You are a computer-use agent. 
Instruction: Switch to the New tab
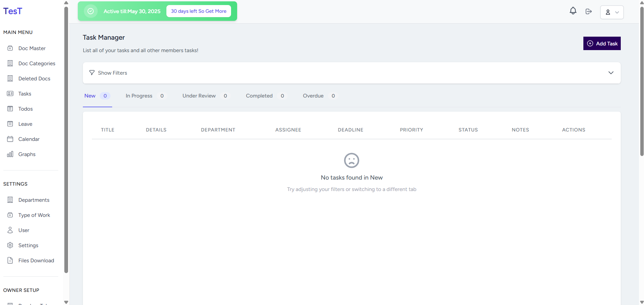tap(97, 96)
